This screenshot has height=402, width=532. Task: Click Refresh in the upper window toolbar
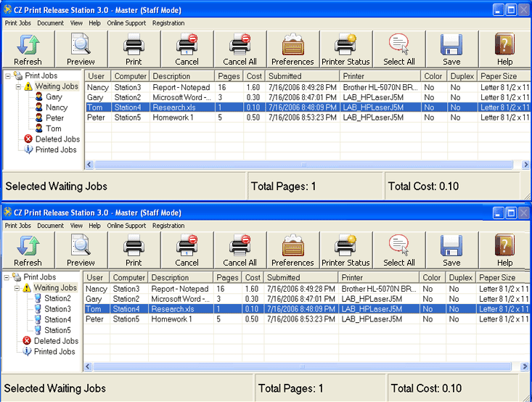28,49
